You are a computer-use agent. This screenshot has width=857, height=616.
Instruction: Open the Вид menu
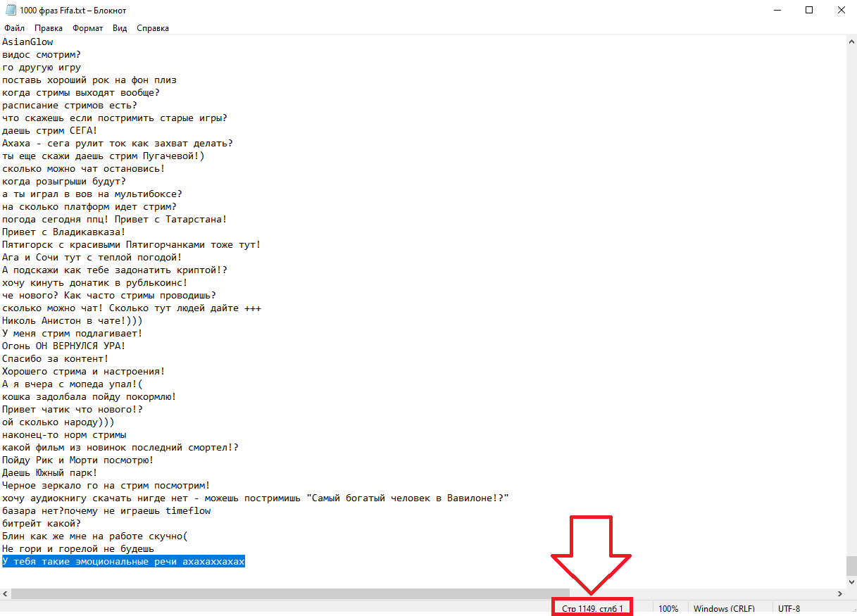tap(120, 28)
